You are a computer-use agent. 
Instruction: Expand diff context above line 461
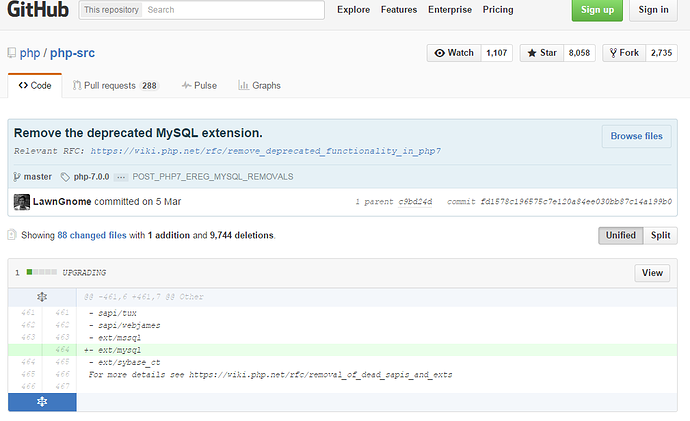[42, 297]
